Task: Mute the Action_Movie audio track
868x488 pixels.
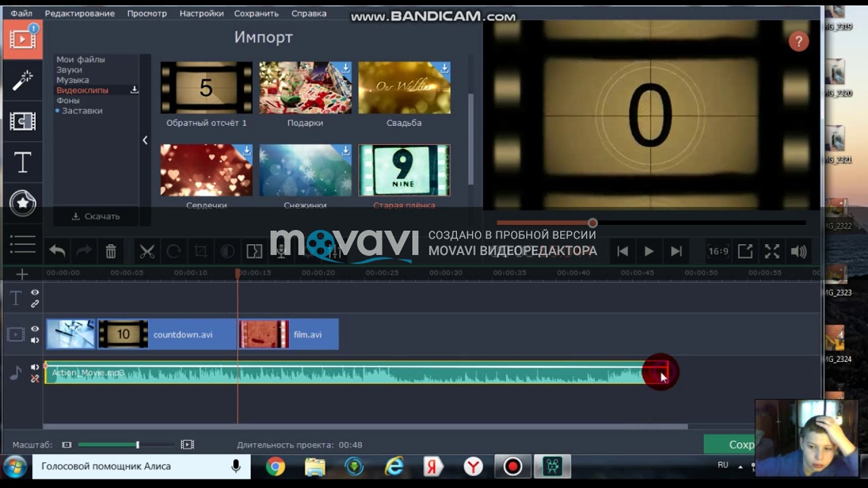Action: point(35,367)
